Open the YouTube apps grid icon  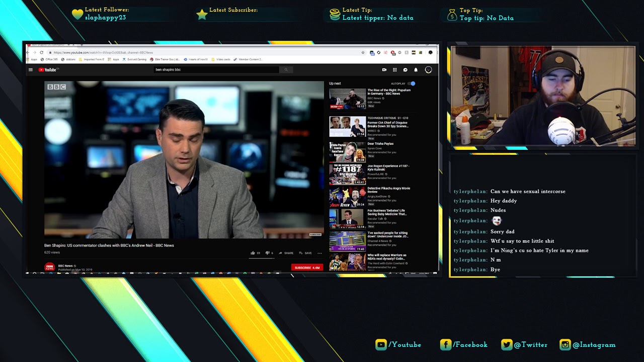[395, 70]
